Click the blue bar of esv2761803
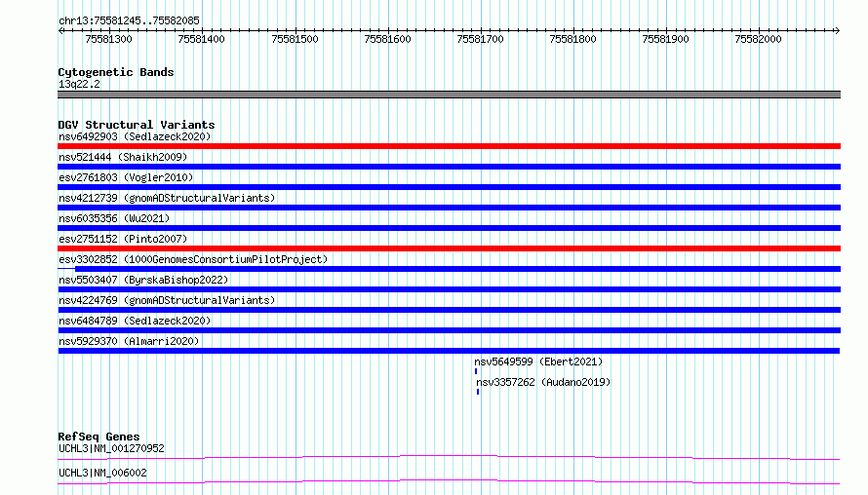Viewport: 868px width, 495px height. pos(449,187)
